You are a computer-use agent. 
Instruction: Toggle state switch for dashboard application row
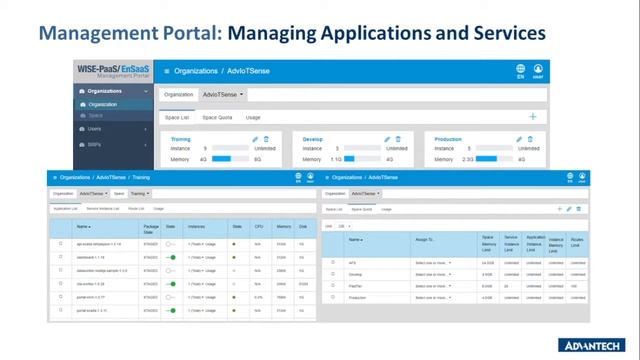point(171,258)
